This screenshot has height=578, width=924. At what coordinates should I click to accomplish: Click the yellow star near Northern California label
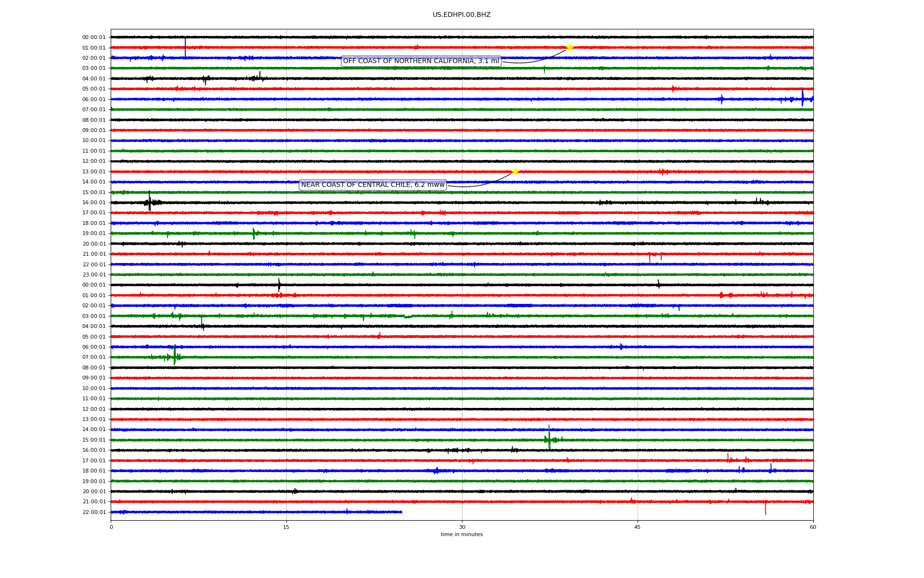pyautogui.click(x=570, y=48)
